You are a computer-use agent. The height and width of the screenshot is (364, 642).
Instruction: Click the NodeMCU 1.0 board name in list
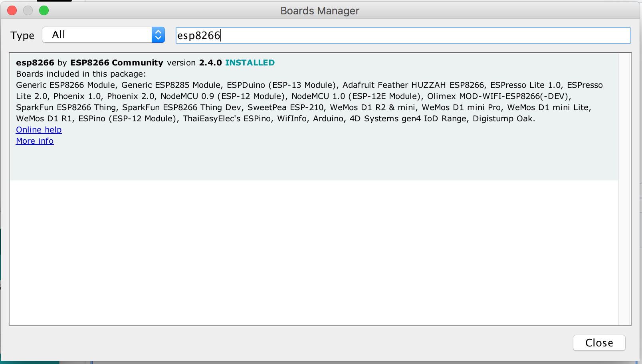(331, 96)
